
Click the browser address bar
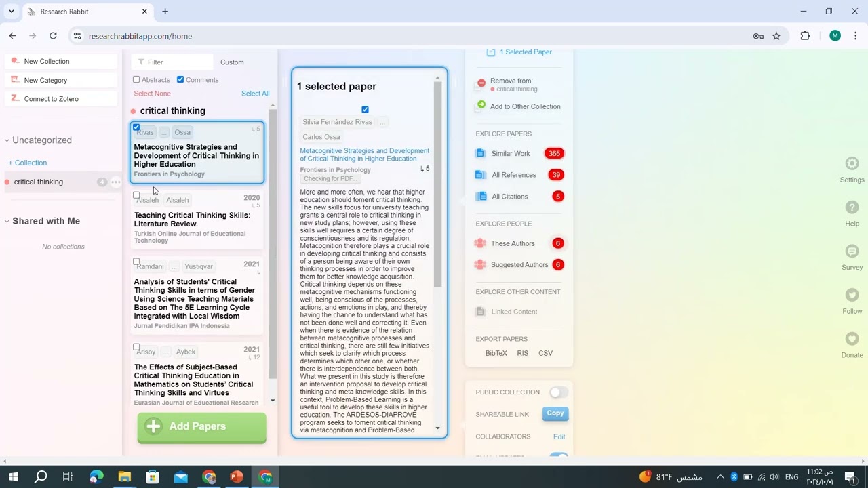tap(414, 36)
